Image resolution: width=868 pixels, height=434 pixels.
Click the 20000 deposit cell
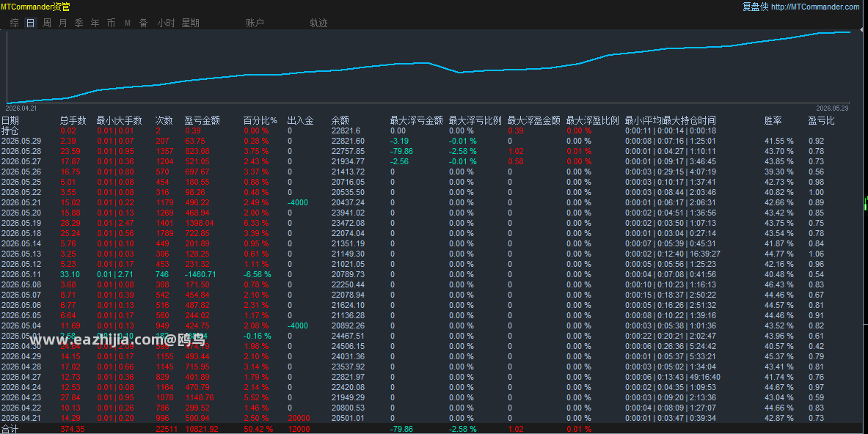pos(299,418)
